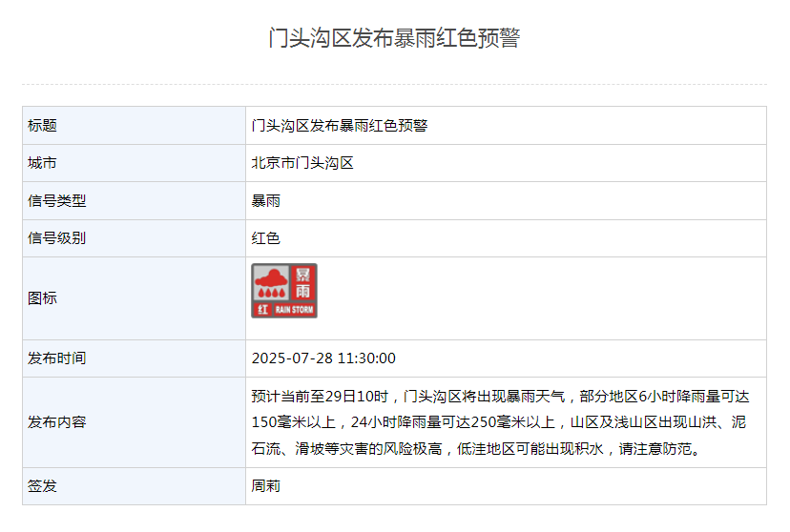790x532 pixels.
Task: Click the city value 北京市门头沟区
Action: tap(302, 163)
